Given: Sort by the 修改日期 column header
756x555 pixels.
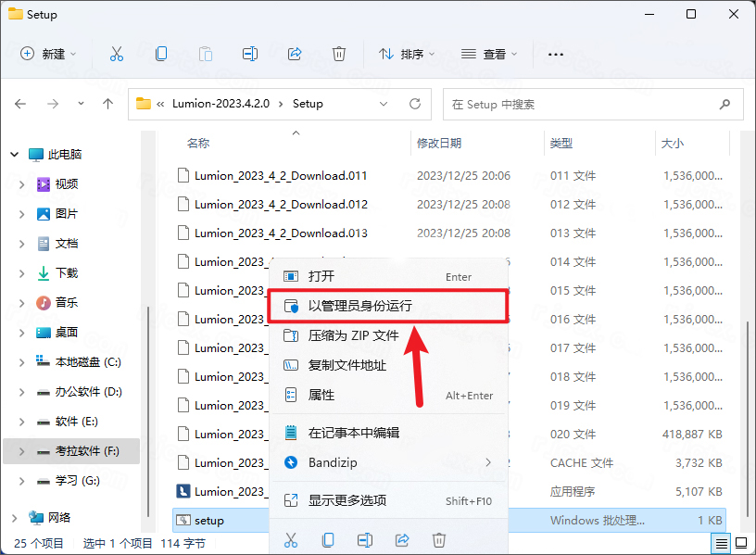Looking at the screenshot, I should [x=439, y=144].
